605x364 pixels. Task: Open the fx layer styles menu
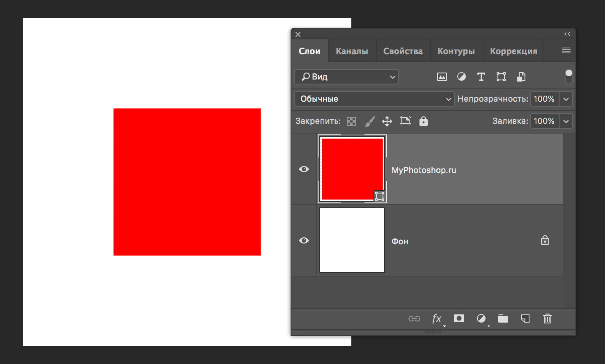(x=437, y=318)
